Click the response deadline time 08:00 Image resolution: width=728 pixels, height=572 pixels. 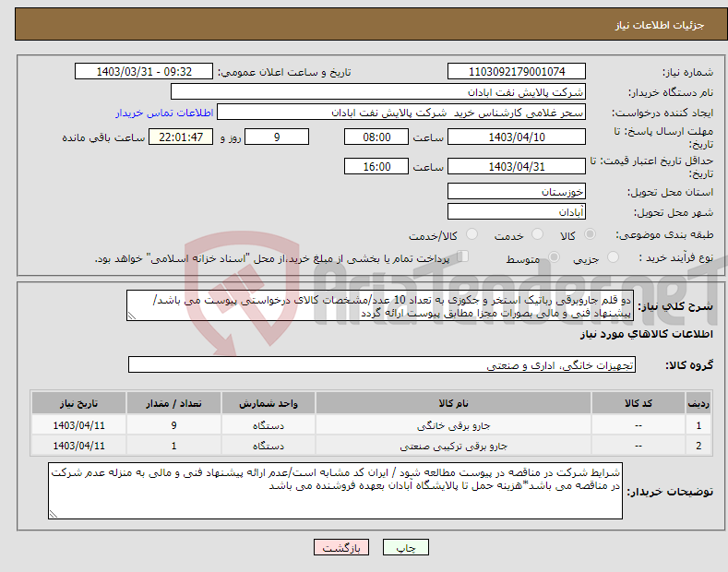tap(376, 137)
